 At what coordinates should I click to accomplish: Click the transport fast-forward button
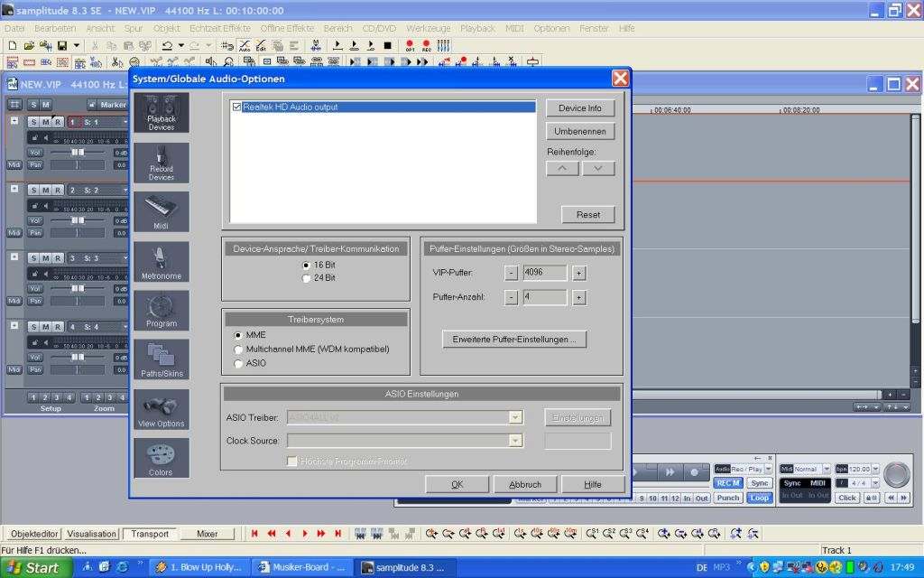pyautogui.click(x=670, y=471)
